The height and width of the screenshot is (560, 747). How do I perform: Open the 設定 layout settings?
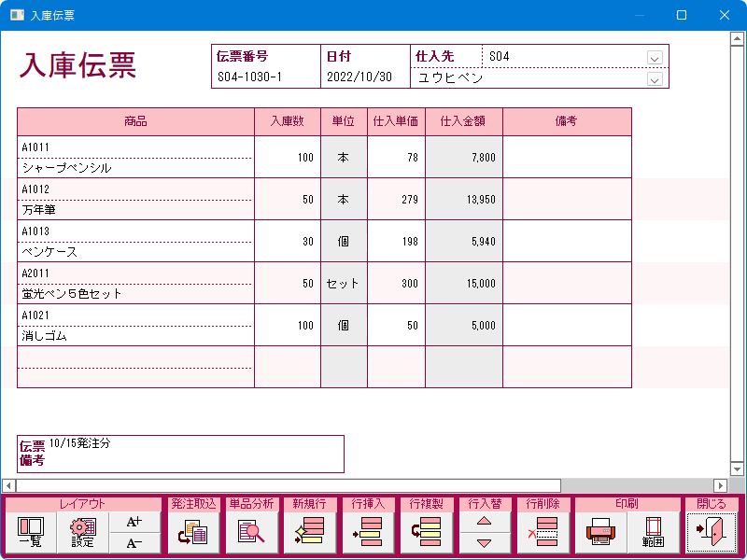(83, 532)
